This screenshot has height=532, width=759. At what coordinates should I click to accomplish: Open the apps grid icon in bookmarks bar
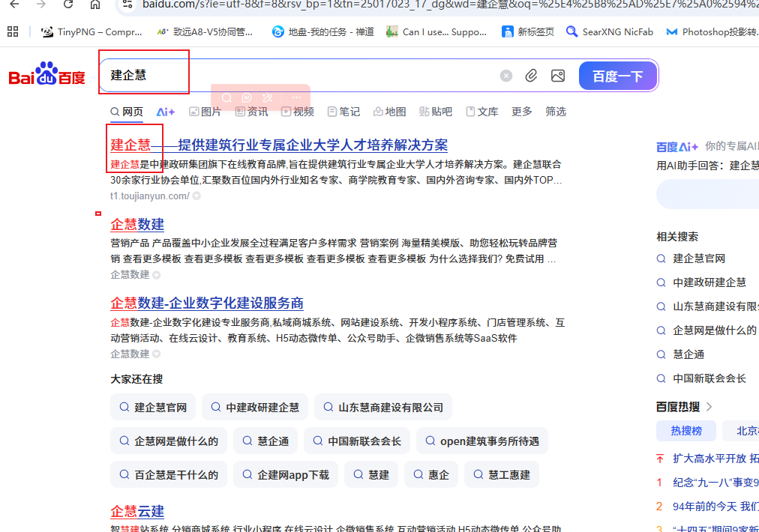point(13,32)
